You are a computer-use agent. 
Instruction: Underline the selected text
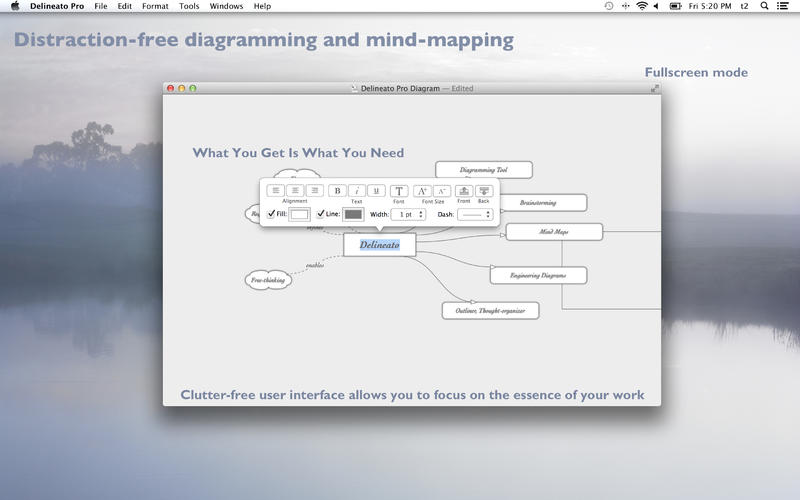(376, 190)
